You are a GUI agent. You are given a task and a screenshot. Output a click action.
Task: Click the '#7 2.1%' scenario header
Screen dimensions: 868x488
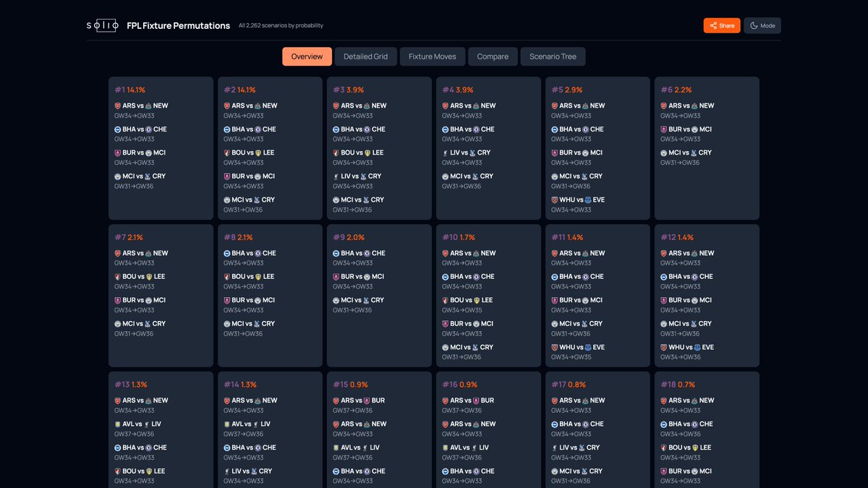[129, 237]
